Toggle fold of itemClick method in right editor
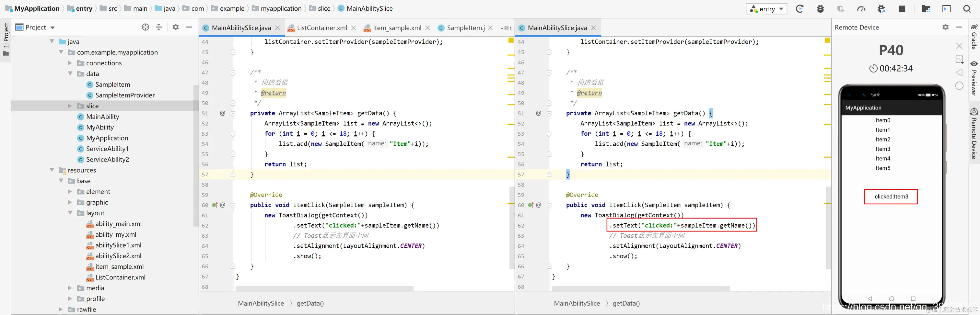The width and height of the screenshot is (980, 315). pos(549,205)
